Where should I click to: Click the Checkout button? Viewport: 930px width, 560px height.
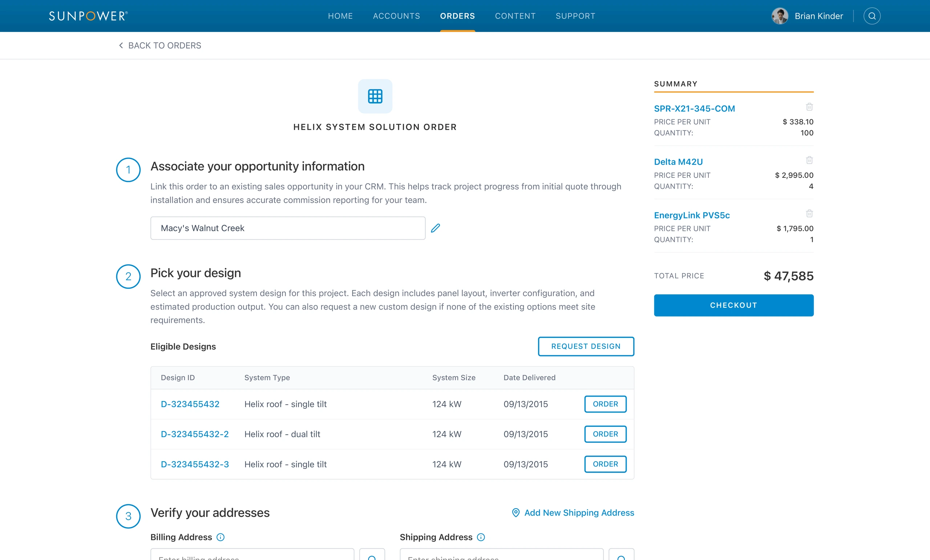tap(734, 305)
